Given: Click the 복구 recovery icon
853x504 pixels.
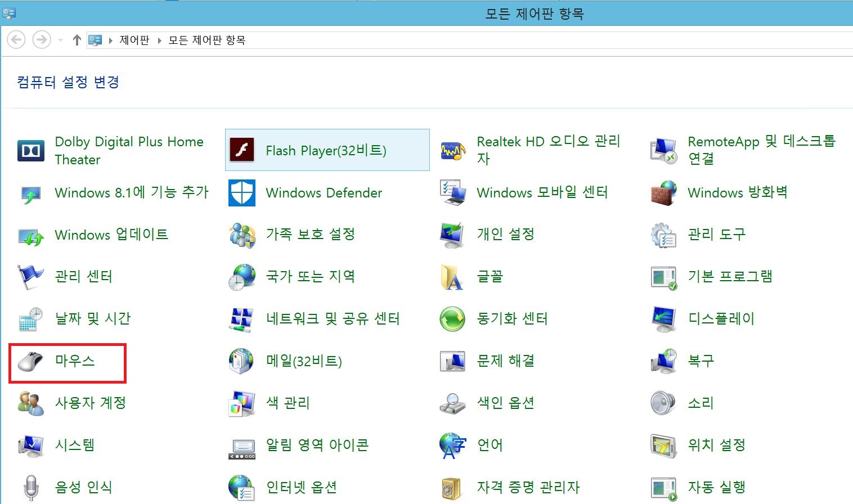Looking at the screenshot, I should click(664, 361).
